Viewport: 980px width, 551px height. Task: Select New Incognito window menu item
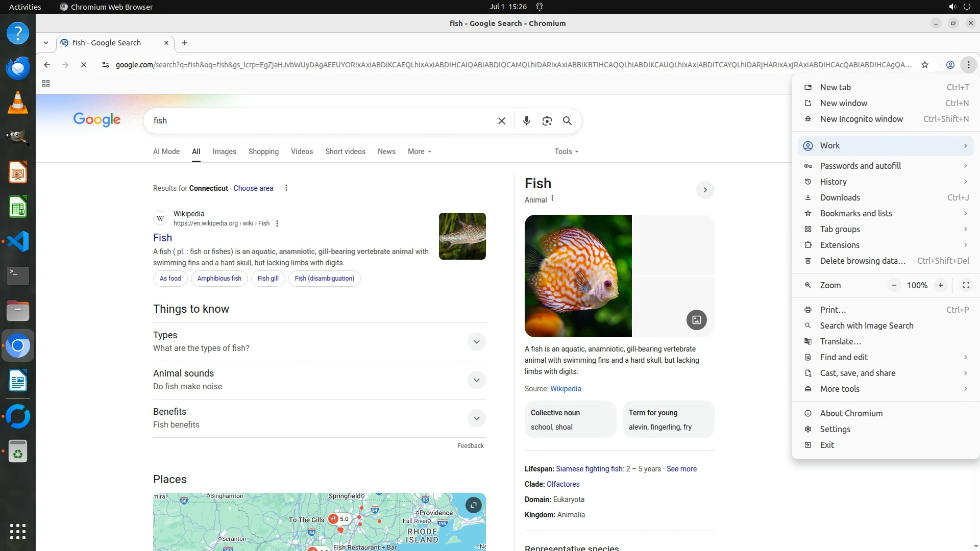[x=861, y=119]
